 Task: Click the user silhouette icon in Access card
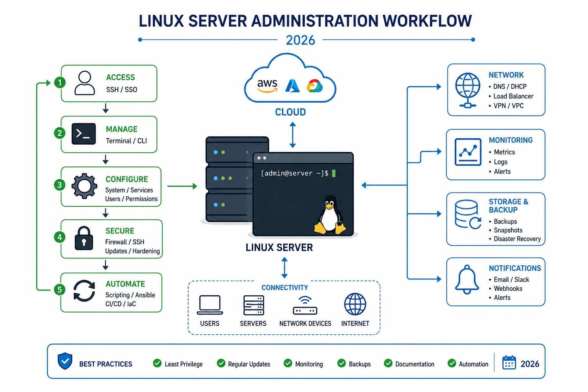click(85, 83)
